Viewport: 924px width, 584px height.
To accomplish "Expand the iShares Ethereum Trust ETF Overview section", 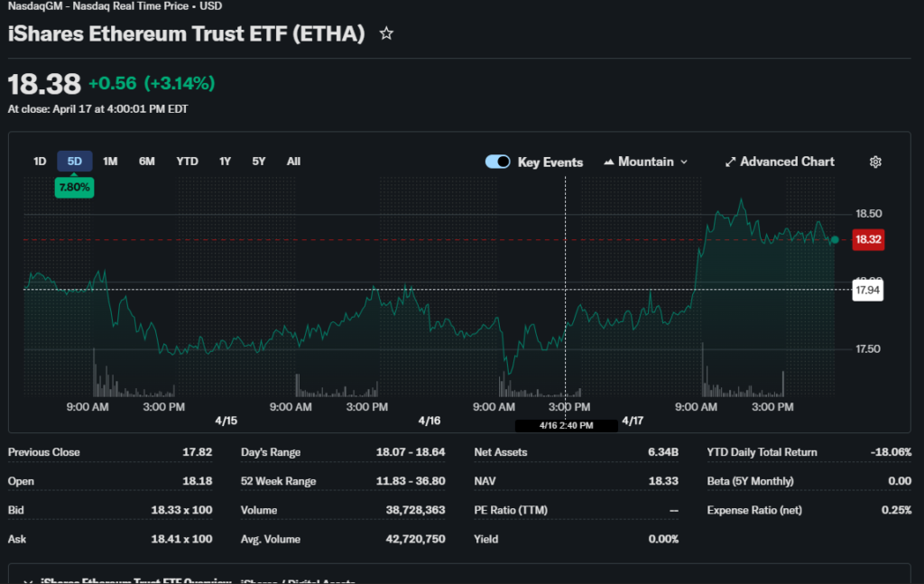I will (27, 581).
